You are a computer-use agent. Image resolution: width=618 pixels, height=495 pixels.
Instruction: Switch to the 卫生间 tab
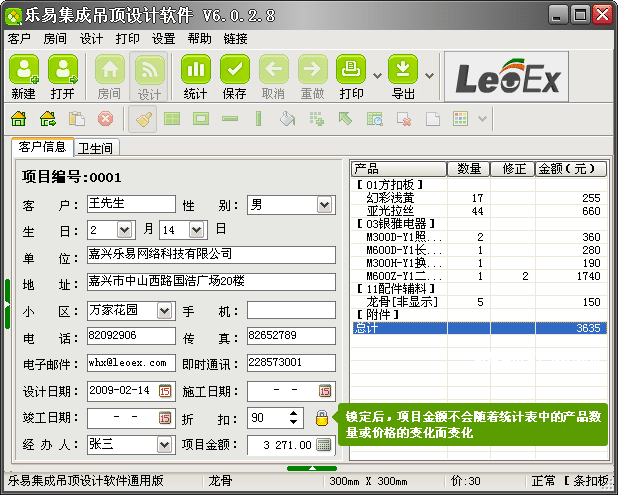point(95,148)
